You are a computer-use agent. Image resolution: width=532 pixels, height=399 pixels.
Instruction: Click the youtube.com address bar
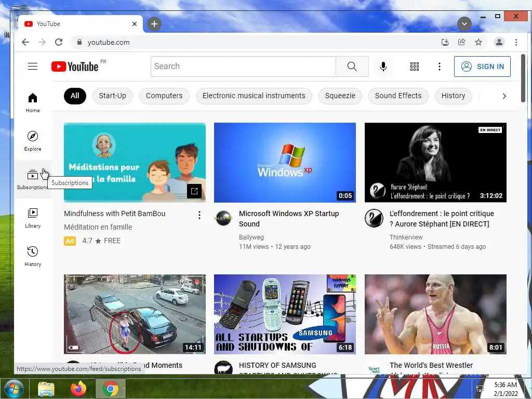(255, 42)
